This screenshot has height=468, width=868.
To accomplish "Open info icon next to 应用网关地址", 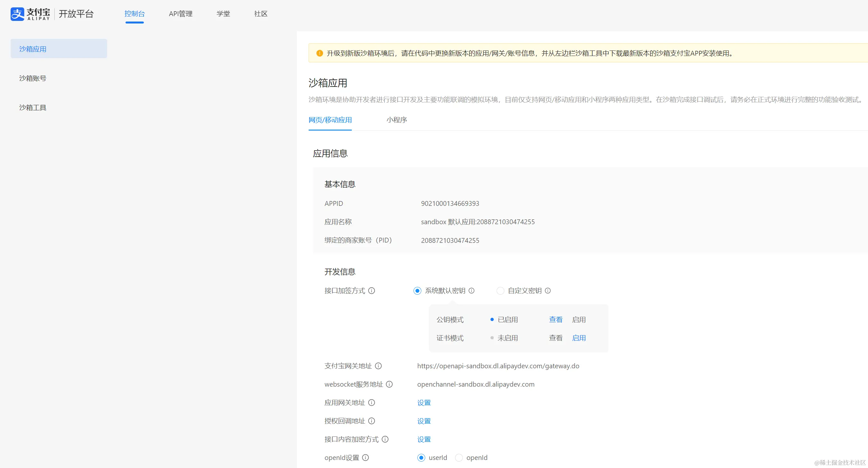I will [x=371, y=403].
